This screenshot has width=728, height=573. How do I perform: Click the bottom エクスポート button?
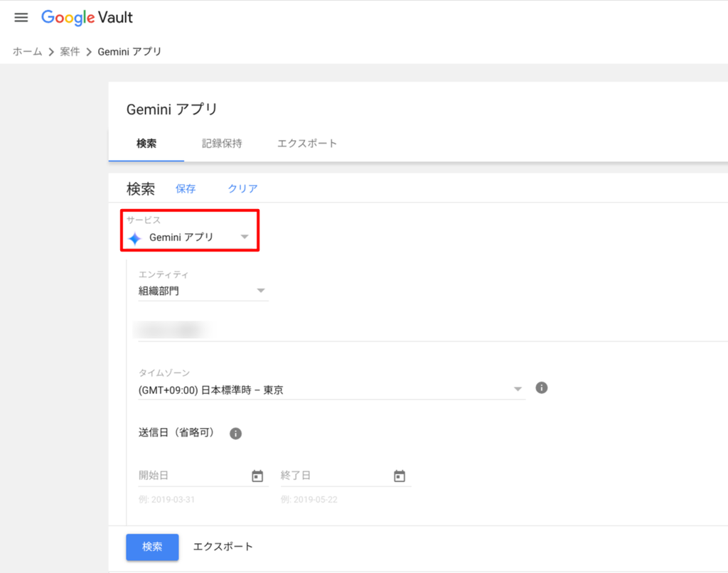point(223,547)
